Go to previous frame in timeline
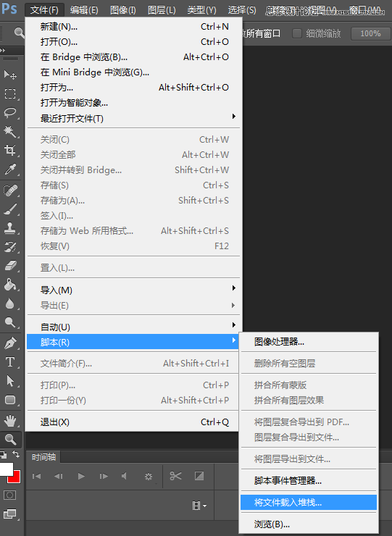The height and width of the screenshot is (536, 392). (59, 476)
